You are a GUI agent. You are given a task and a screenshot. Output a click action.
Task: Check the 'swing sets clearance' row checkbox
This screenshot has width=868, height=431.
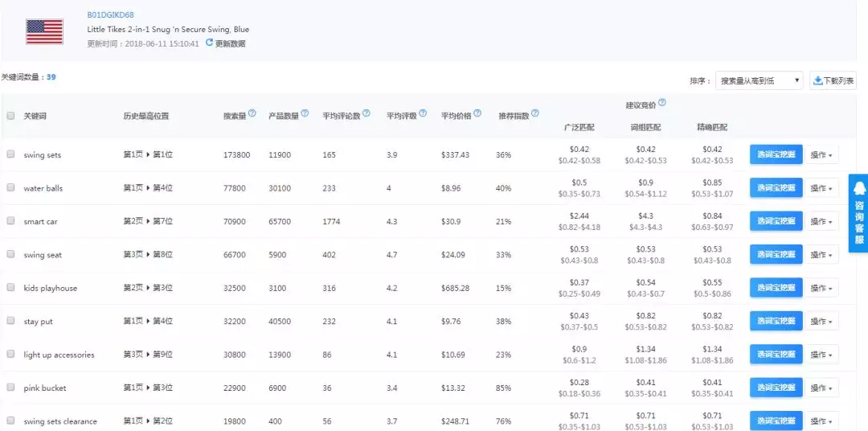[10, 421]
